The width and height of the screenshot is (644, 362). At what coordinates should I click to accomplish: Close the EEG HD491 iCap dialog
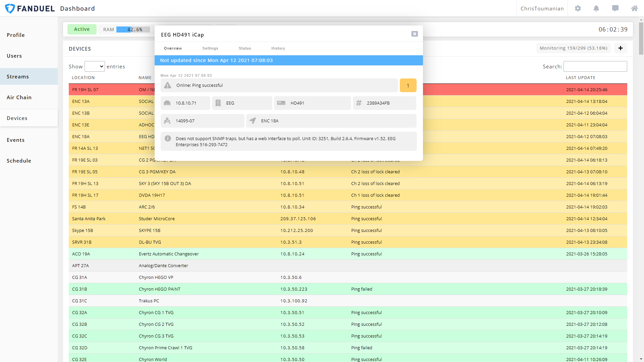tap(415, 34)
